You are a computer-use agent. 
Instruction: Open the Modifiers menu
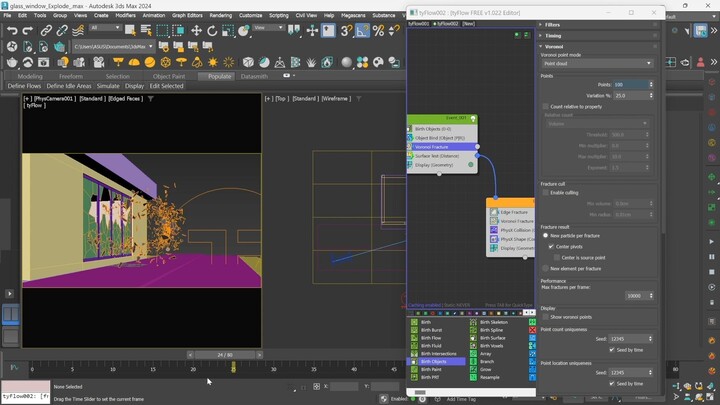(125, 15)
